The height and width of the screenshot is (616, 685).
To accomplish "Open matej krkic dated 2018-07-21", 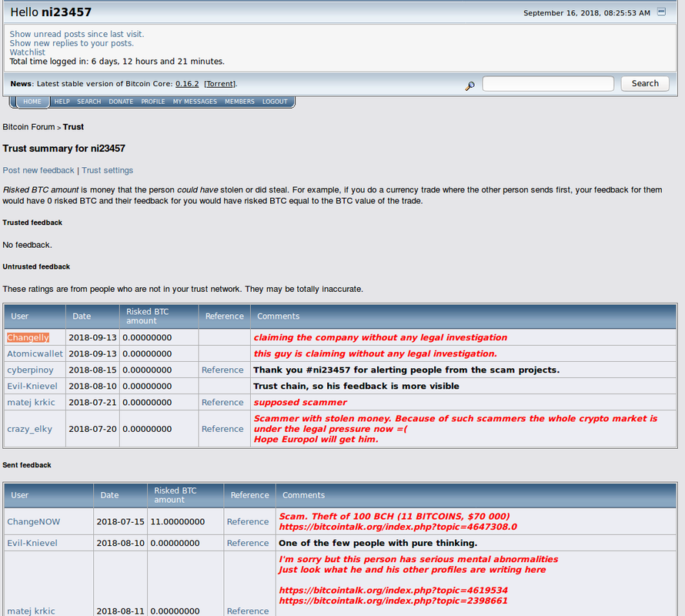I will click(x=31, y=402).
